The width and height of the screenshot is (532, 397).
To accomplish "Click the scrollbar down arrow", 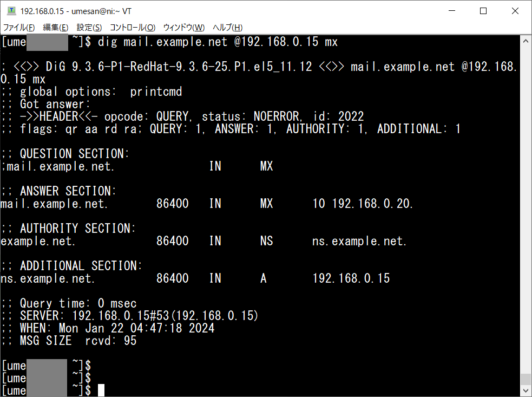I will (x=526, y=391).
